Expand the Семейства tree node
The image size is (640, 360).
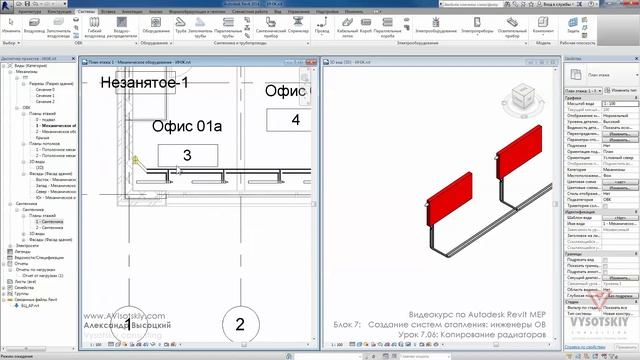click(4, 288)
